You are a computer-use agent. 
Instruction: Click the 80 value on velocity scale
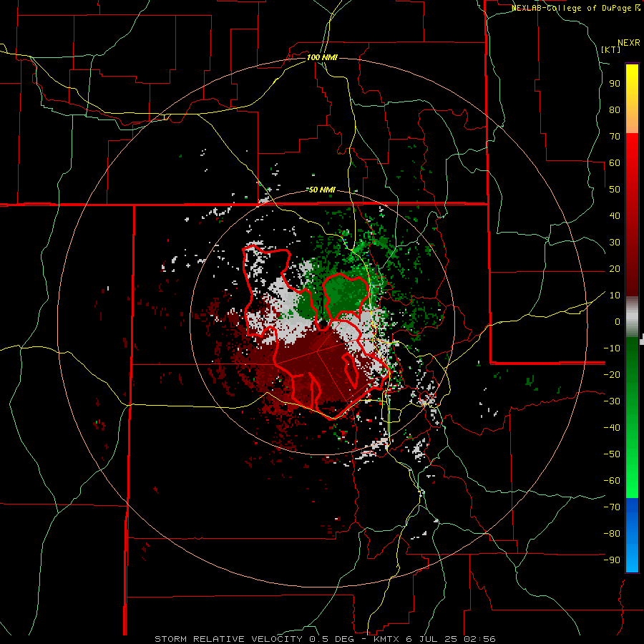pyautogui.click(x=615, y=109)
